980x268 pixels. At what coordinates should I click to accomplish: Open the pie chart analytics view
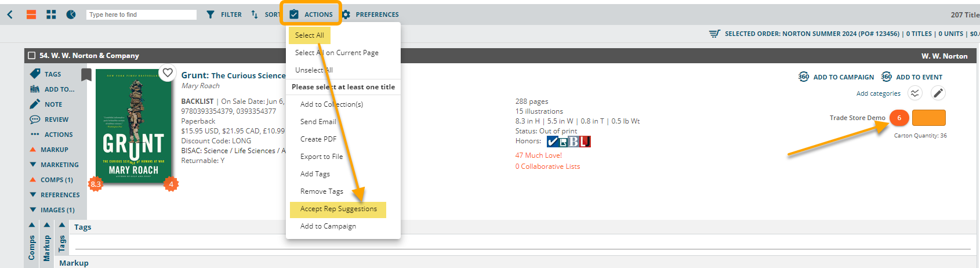point(71,15)
